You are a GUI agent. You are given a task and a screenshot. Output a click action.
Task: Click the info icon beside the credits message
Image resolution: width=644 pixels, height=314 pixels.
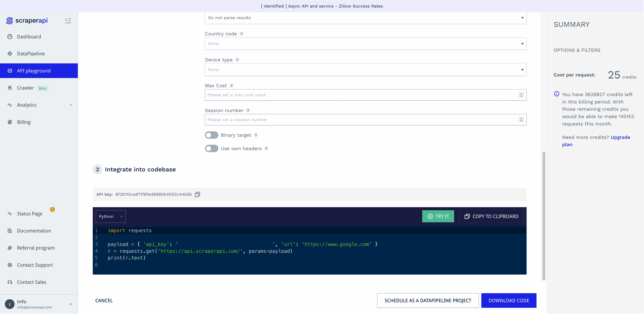click(556, 94)
